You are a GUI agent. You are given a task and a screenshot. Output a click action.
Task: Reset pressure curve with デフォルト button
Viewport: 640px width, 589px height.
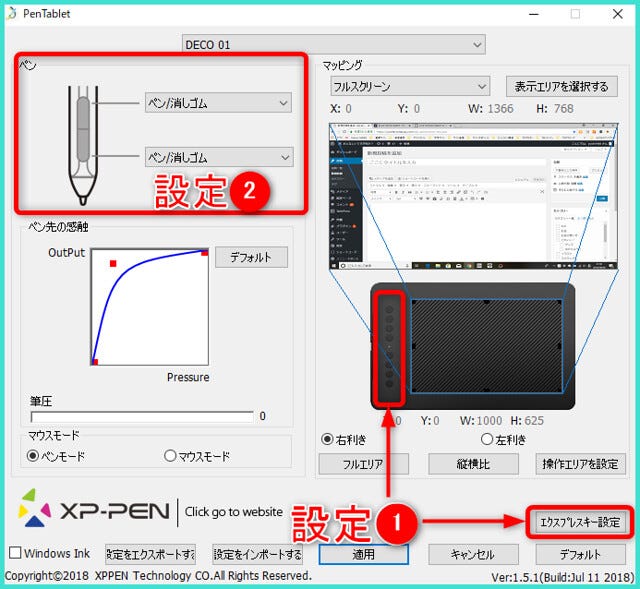(251, 257)
